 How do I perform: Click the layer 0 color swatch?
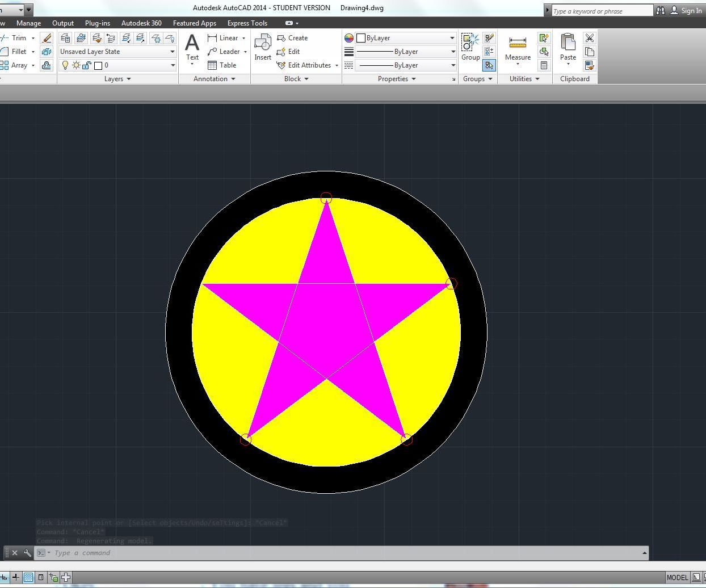98,66
